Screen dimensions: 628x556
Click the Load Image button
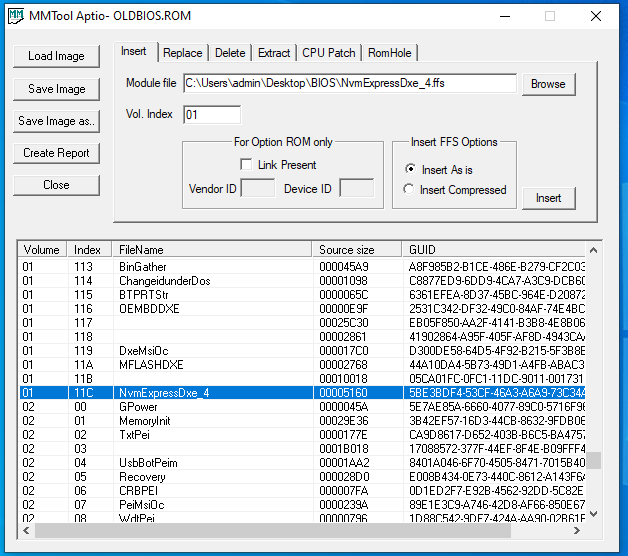click(56, 56)
